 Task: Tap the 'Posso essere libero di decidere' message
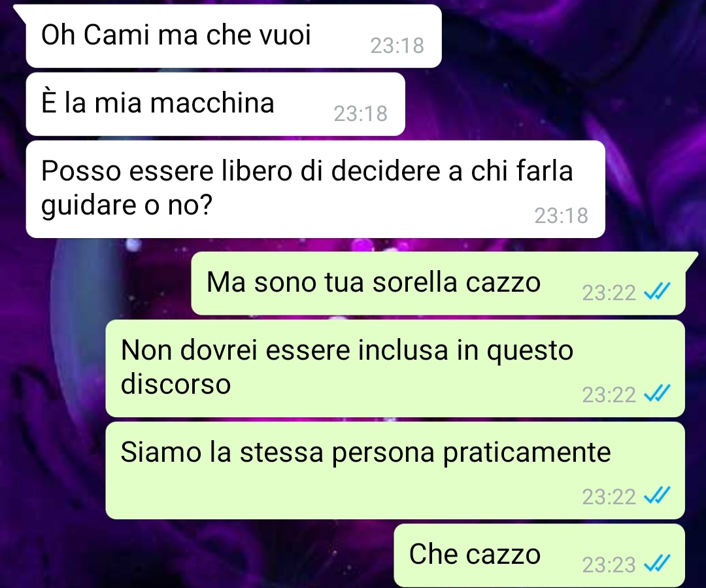(316, 189)
